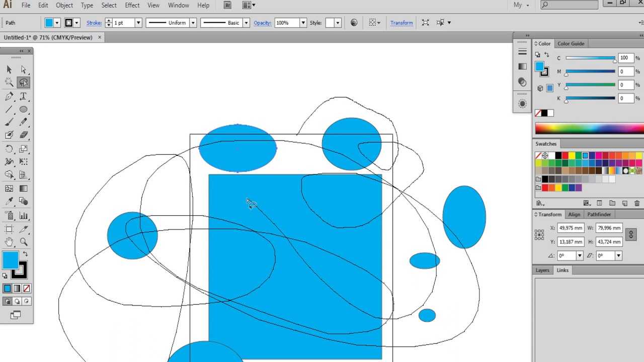Set fill mode to None button

(x=26, y=288)
